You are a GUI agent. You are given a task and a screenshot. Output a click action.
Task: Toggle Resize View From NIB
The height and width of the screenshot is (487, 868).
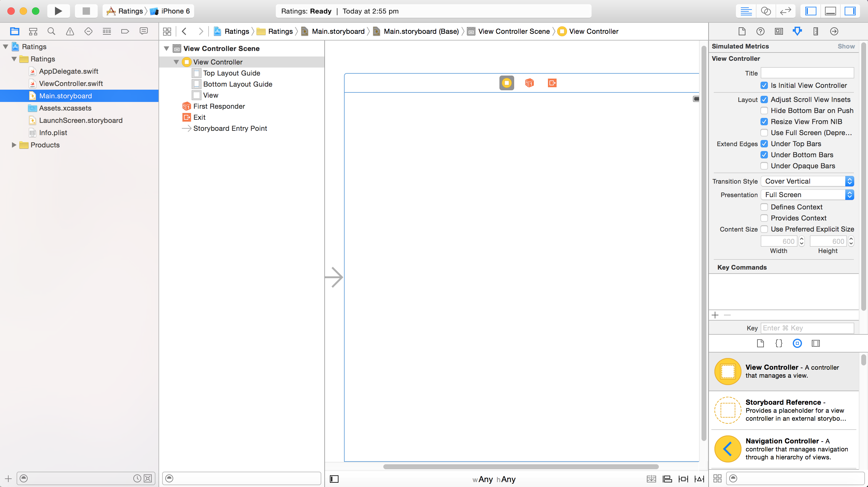(x=764, y=122)
